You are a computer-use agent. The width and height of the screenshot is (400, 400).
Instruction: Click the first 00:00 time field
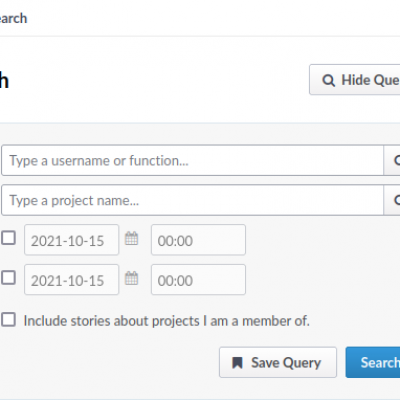(198, 240)
